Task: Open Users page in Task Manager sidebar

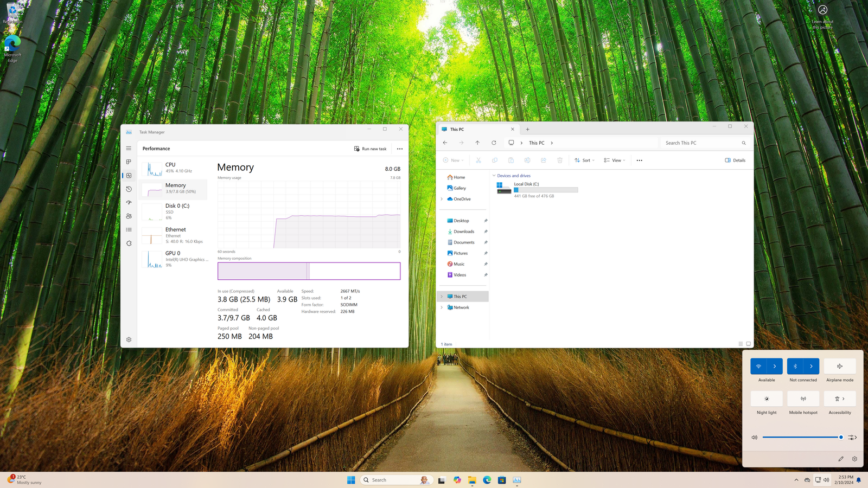Action: click(129, 216)
